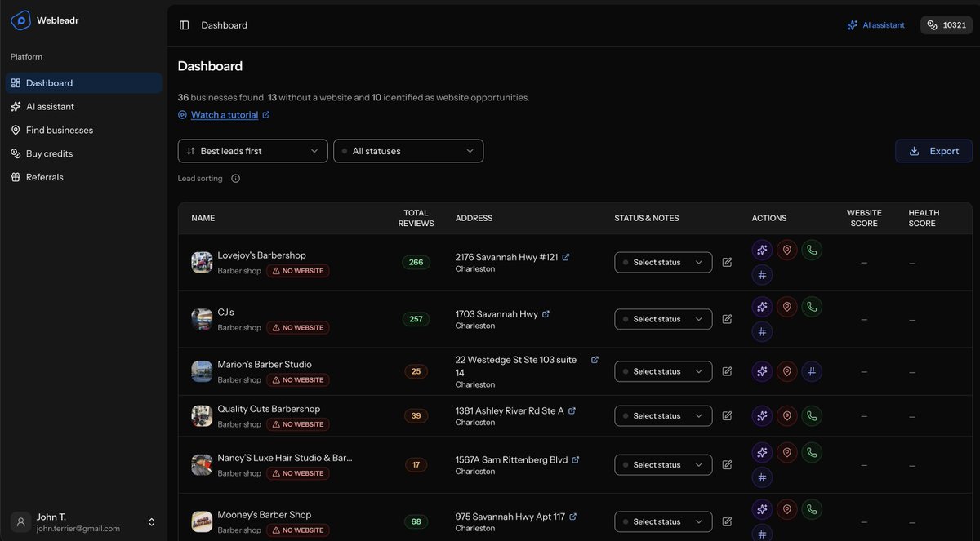Click the phone action for CJ's

pyautogui.click(x=812, y=308)
